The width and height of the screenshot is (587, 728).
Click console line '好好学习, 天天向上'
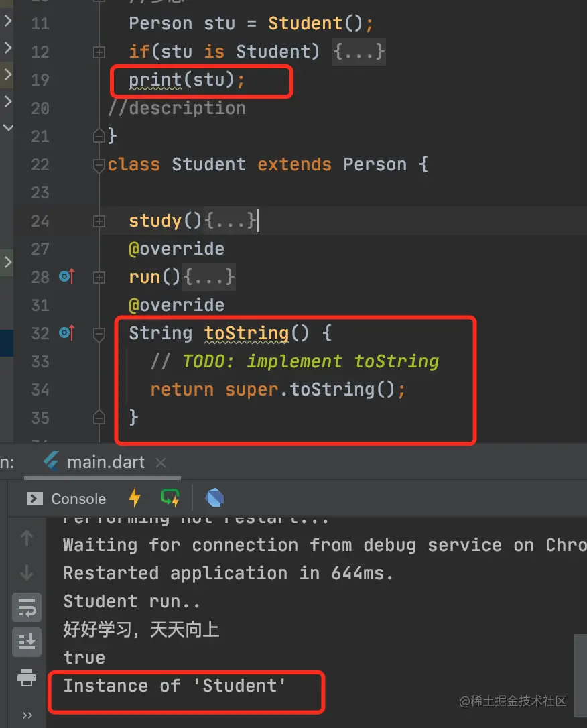tap(141, 629)
